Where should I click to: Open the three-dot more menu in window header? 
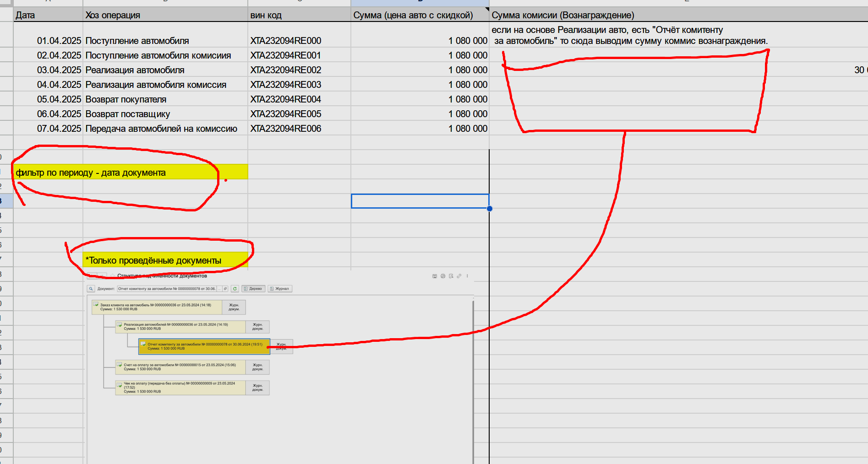click(467, 276)
